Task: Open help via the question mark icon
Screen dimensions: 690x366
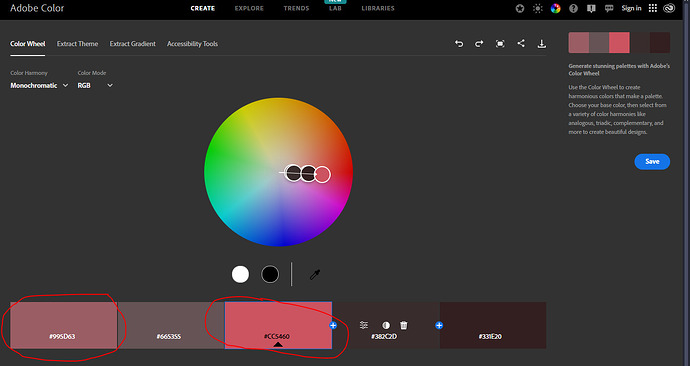Action: [573, 8]
